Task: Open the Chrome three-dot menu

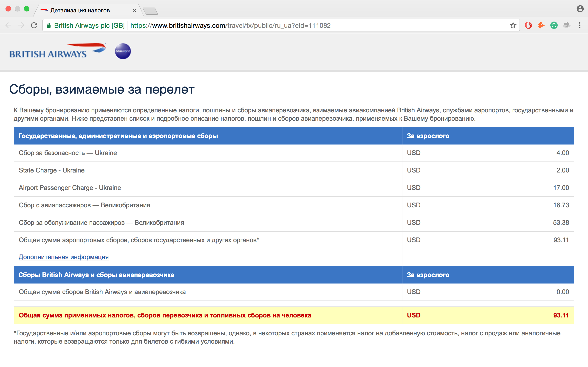Action: pyautogui.click(x=580, y=25)
